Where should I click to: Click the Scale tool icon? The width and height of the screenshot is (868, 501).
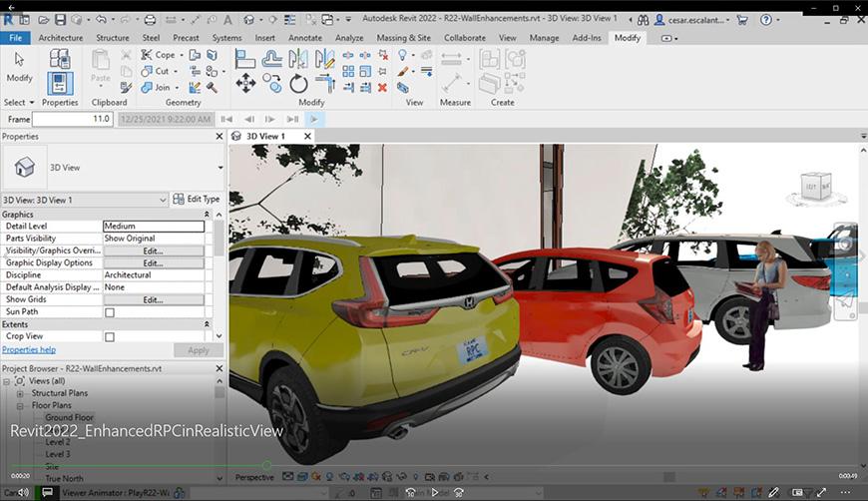(365, 72)
